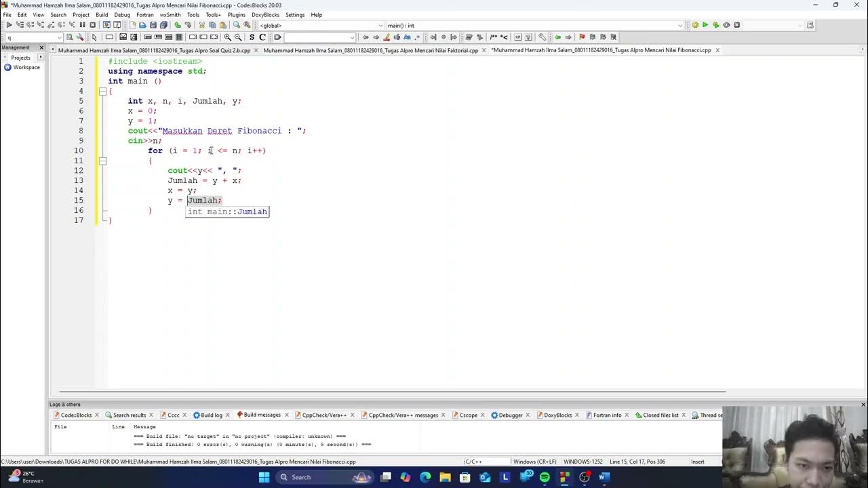Click the S source toggle icon
Viewport: 868px width, 488px height.
tap(252, 37)
